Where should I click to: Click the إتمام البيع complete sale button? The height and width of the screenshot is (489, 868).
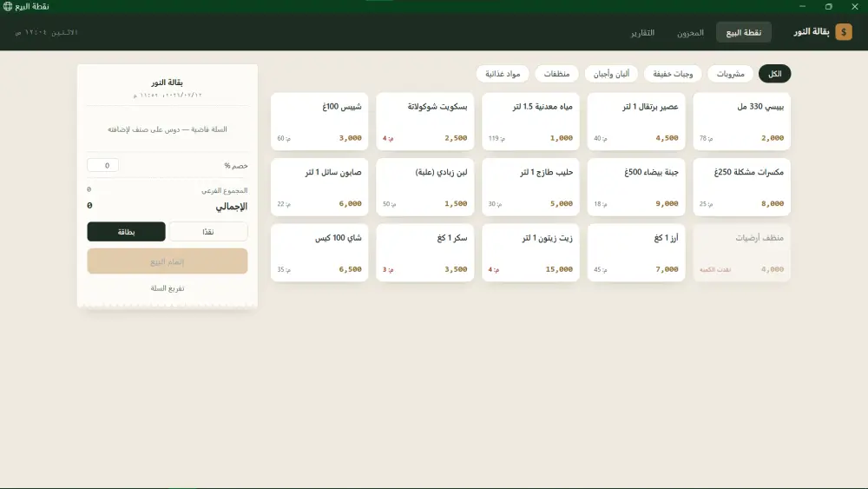(168, 261)
